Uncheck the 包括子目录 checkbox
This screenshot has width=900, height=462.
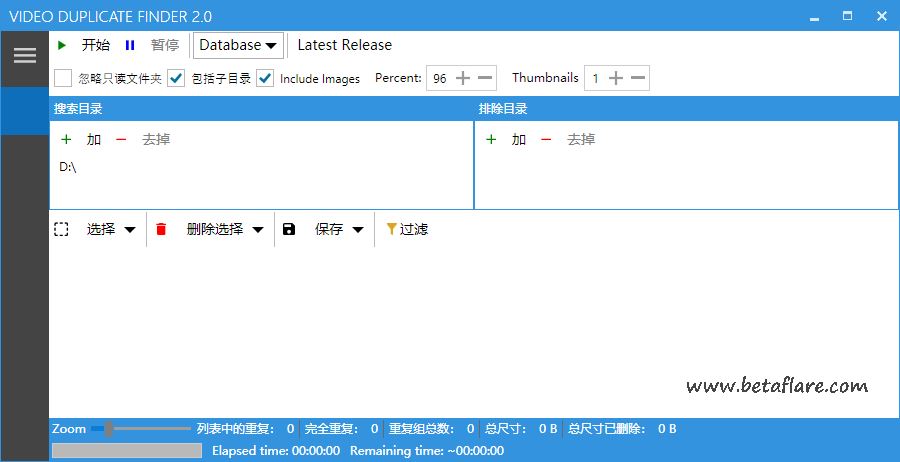tap(176, 78)
